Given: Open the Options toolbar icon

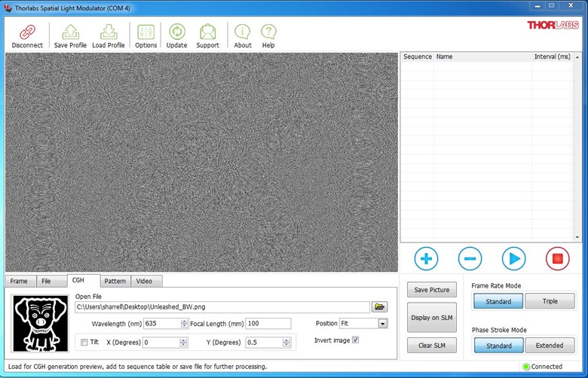Looking at the screenshot, I should coord(146,32).
